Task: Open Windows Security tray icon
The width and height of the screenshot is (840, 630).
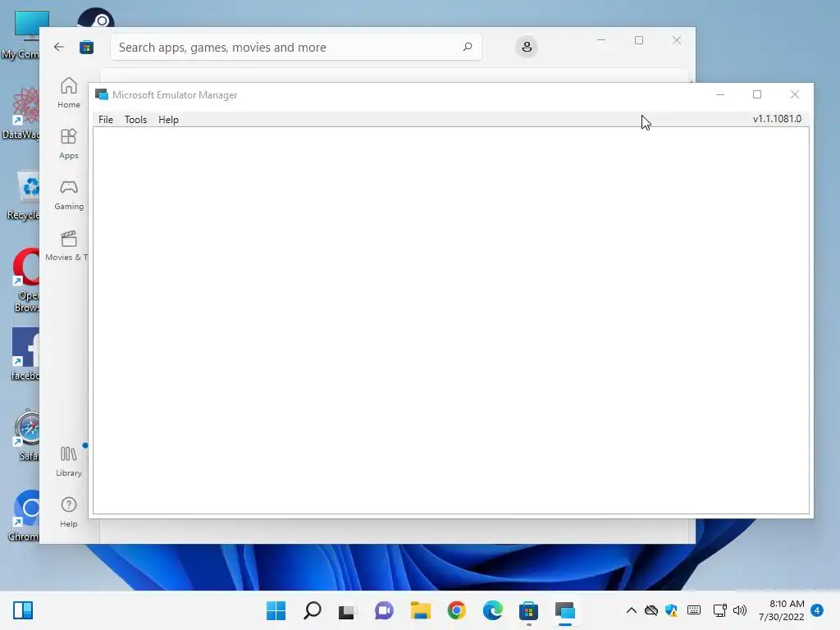Action: coord(671,610)
